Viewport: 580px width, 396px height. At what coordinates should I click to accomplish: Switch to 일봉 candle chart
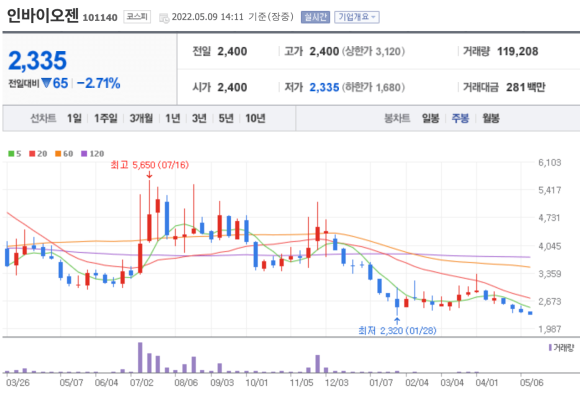click(431, 118)
